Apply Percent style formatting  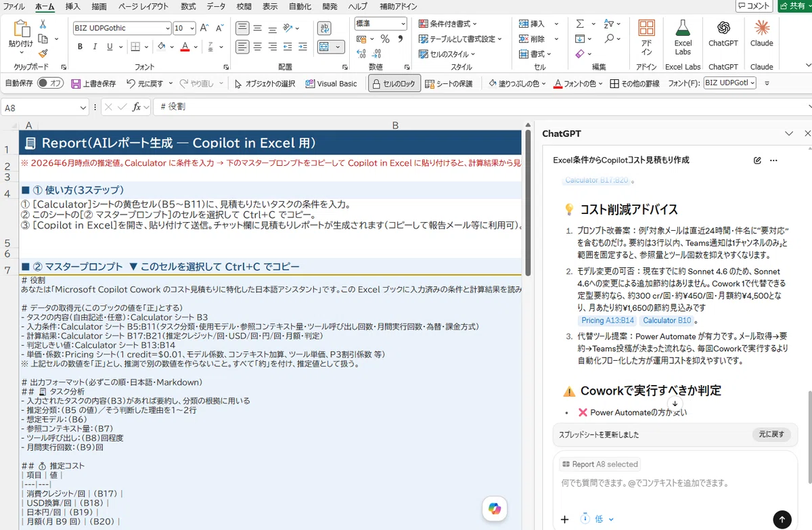pyautogui.click(x=384, y=39)
